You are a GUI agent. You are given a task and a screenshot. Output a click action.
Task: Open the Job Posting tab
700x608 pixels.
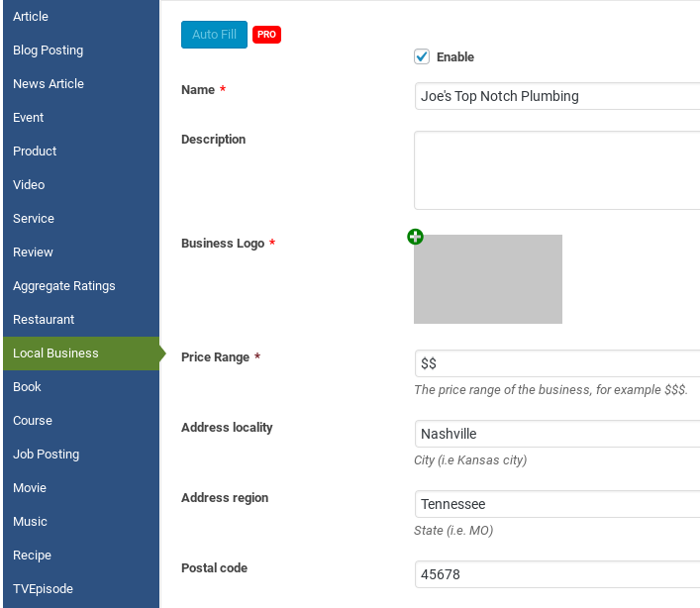81,454
